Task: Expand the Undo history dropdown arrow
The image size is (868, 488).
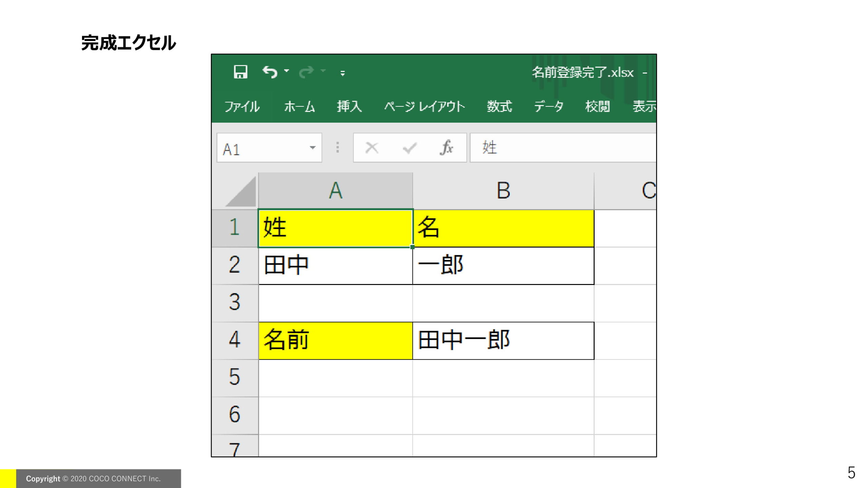Action: [x=287, y=71]
